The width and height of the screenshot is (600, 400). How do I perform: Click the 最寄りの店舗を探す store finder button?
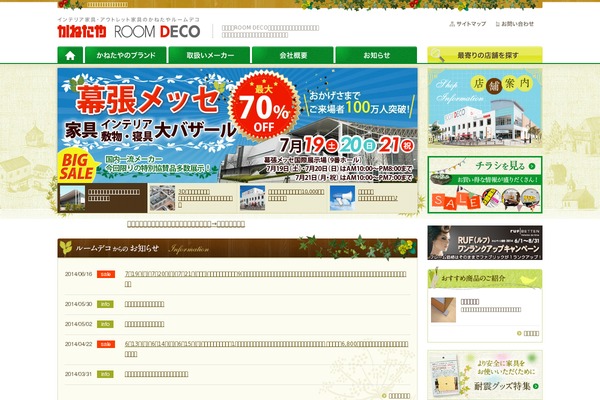(485, 55)
